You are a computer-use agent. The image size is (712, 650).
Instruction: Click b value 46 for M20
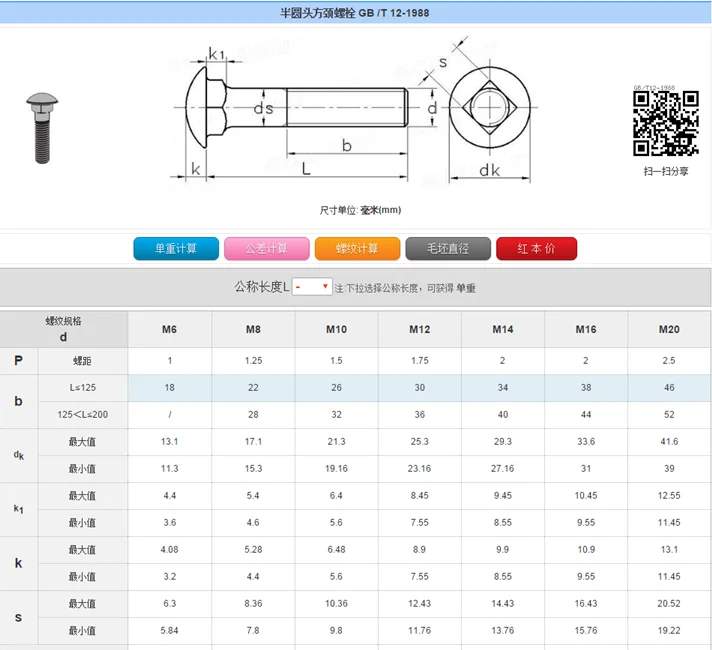(669, 388)
